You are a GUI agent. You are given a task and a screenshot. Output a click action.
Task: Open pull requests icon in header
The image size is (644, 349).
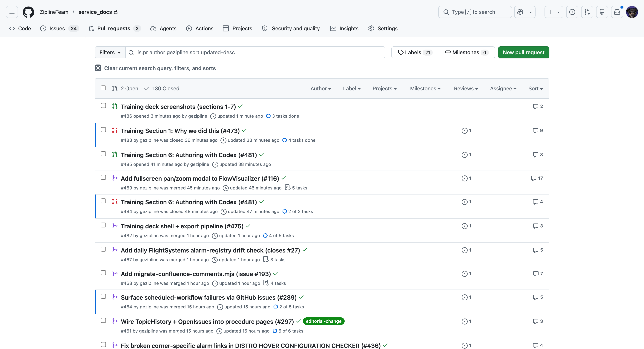pos(587,12)
